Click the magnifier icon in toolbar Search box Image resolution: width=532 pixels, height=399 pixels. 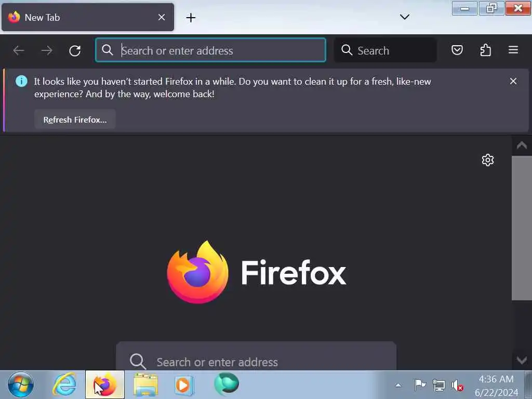(x=347, y=50)
